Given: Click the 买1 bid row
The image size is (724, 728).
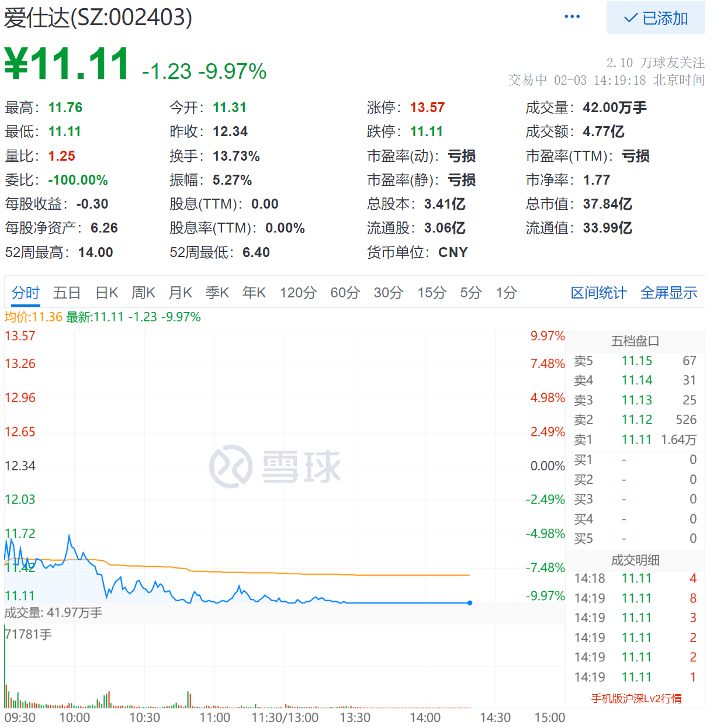Looking at the screenshot, I should coord(635,460).
